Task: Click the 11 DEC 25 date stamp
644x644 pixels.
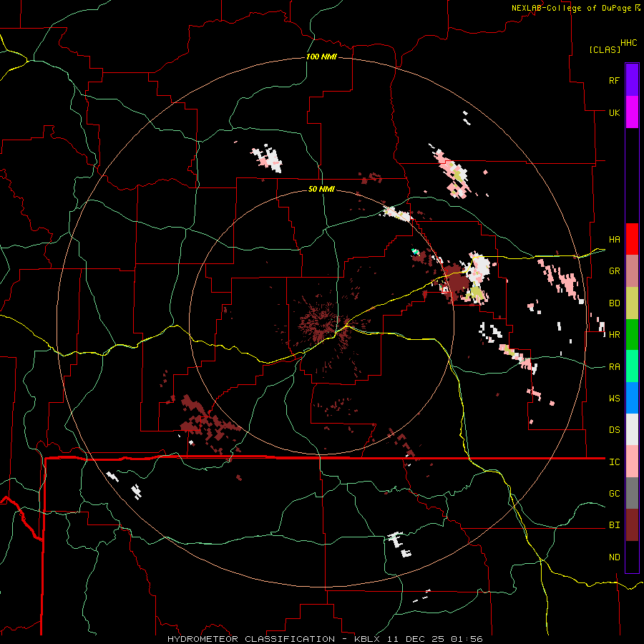Action: click(x=418, y=639)
